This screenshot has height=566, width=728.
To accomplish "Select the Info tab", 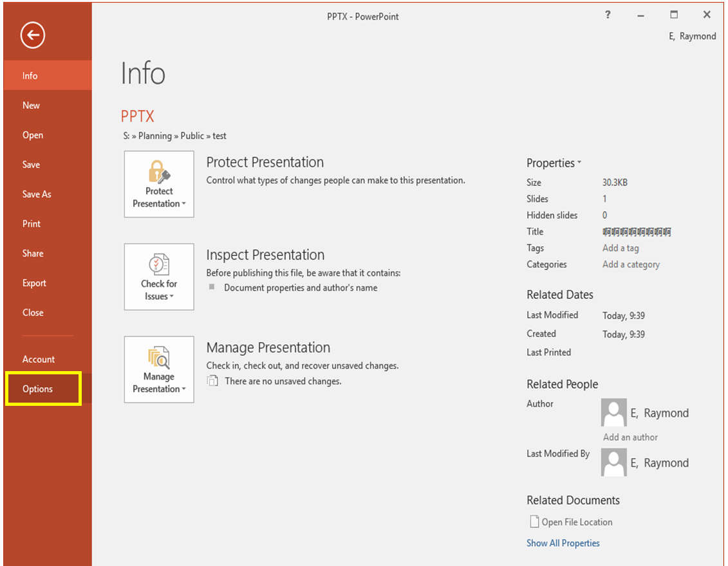I will [48, 75].
